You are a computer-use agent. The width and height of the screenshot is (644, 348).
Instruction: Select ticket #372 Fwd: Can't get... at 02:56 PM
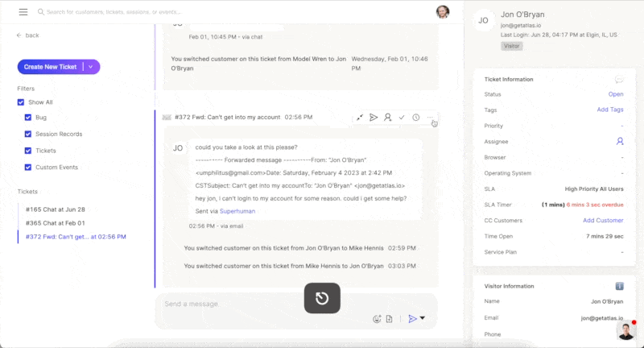[x=76, y=237]
